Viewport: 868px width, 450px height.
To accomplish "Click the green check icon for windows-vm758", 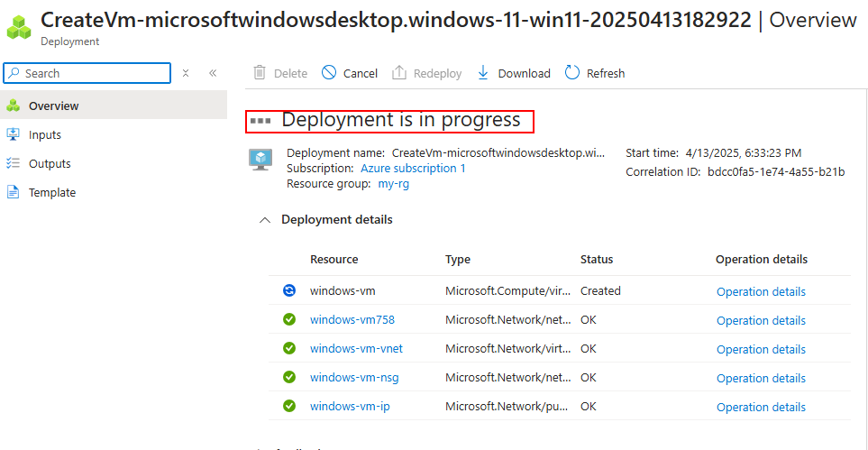I will [x=289, y=319].
